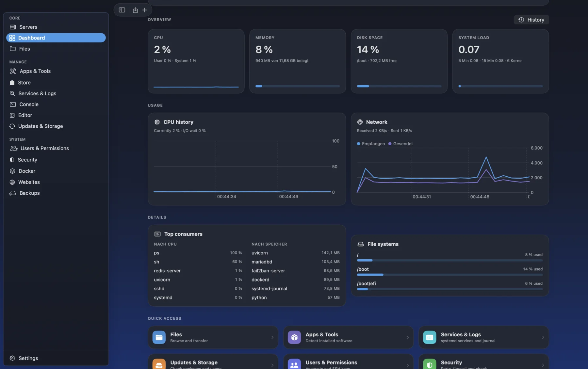Click the Editor icon in sidebar

coord(12,115)
